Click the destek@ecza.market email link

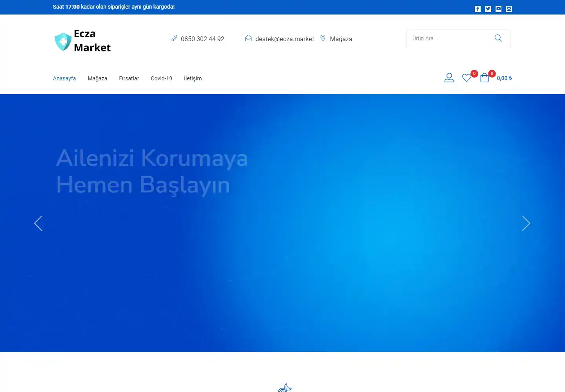(x=284, y=39)
